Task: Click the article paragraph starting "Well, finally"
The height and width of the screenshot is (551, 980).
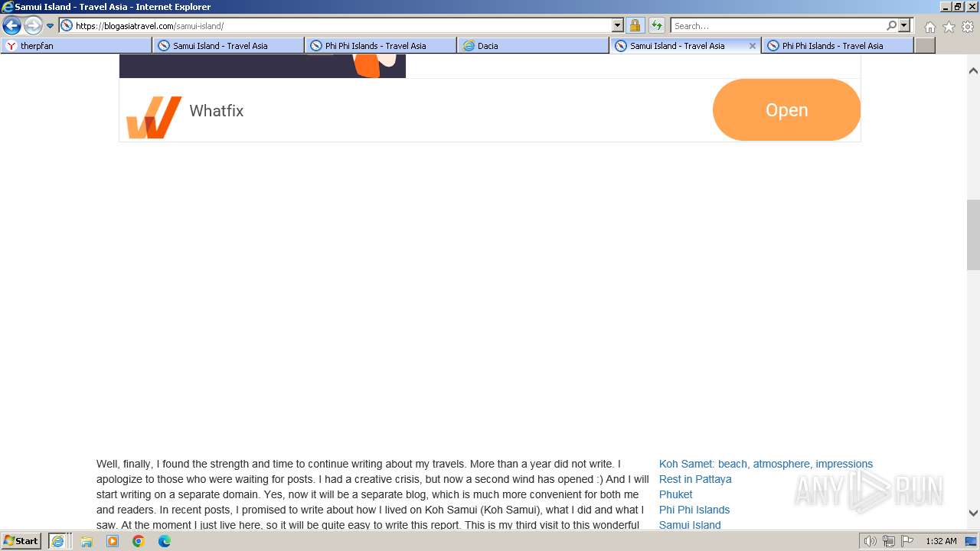Action: [373, 494]
